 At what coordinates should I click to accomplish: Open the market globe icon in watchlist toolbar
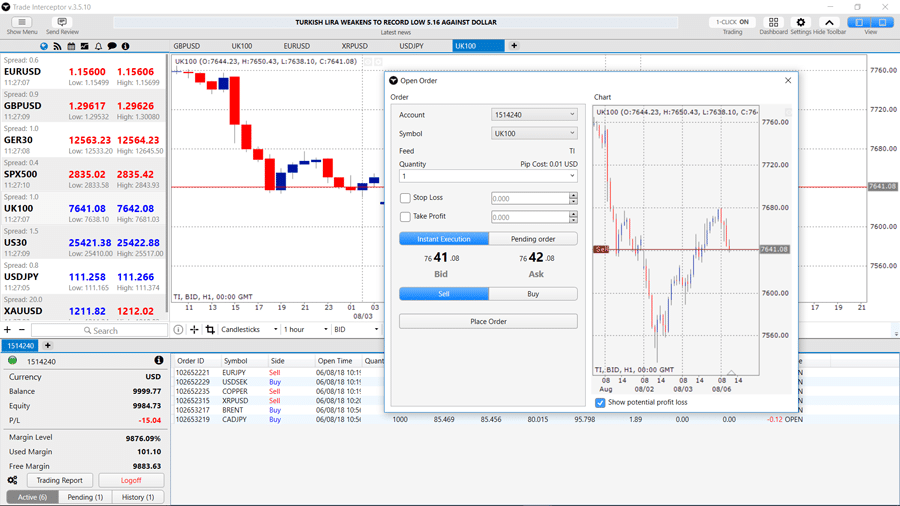(44, 46)
